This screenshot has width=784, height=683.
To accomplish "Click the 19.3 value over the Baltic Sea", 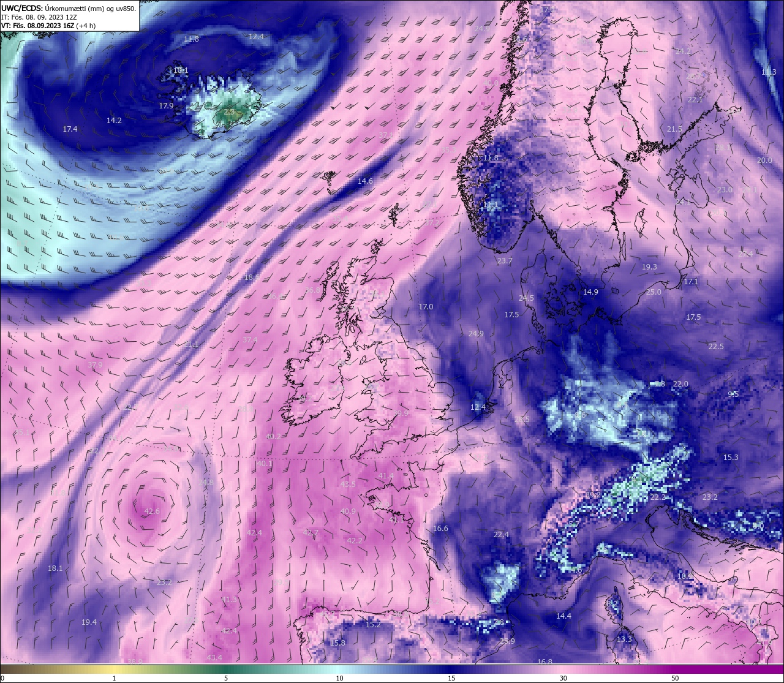I will (x=649, y=267).
